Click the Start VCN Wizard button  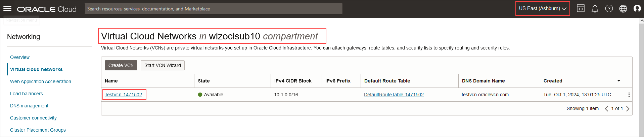point(163,65)
